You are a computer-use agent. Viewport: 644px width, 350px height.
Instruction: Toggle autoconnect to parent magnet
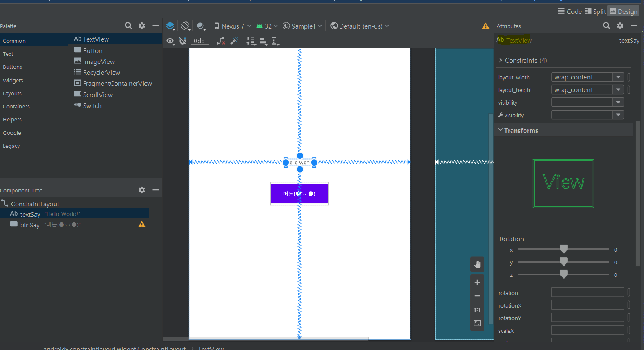pyautogui.click(x=183, y=41)
